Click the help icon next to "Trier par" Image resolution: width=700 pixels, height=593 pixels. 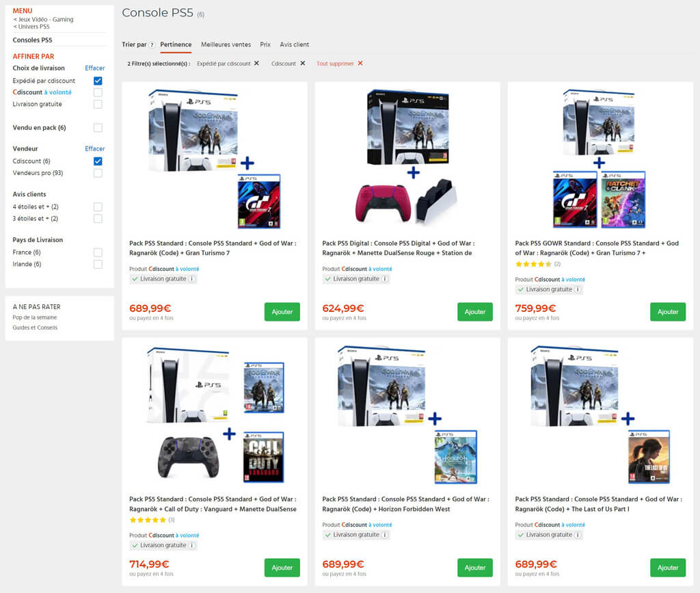click(152, 44)
